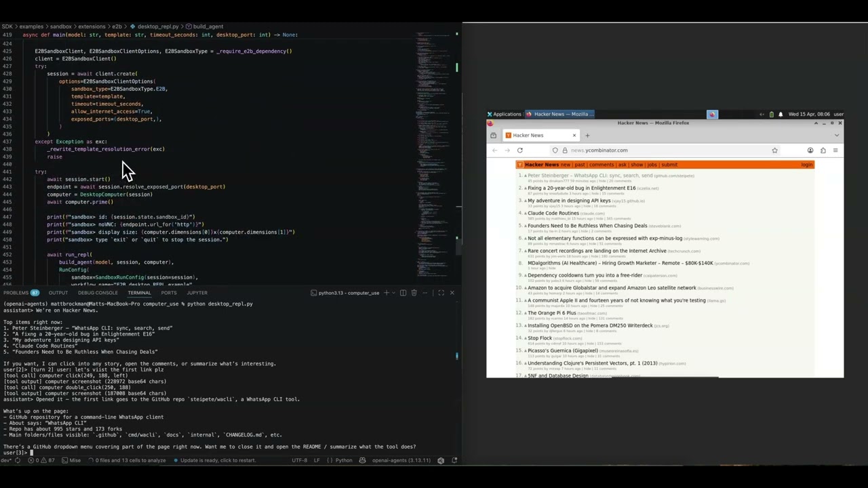Open the terminal panel's more actions menu
868x488 pixels.
click(425, 293)
